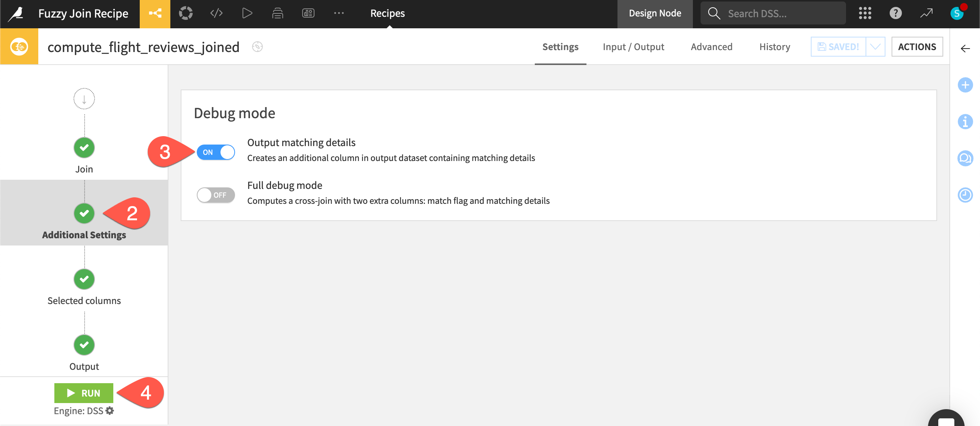Open the applications grid menu
This screenshot has height=426, width=980.
[865, 14]
